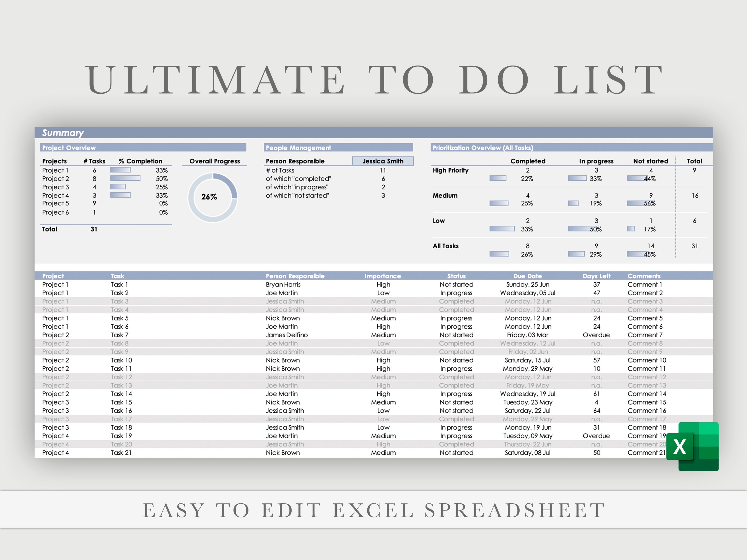Click the Project 5 row in Project Overview
The image size is (747, 560).
pyautogui.click(x=105, y=203)
